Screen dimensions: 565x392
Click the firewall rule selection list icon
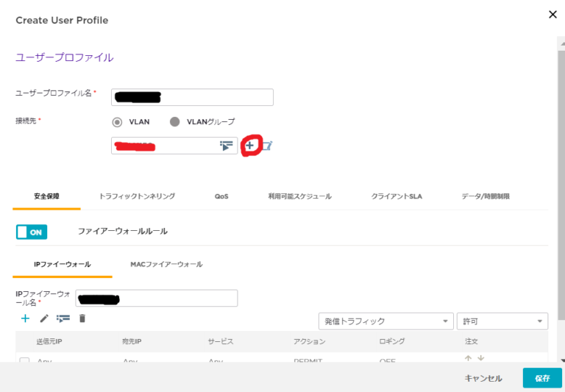[x=63, y=318]
